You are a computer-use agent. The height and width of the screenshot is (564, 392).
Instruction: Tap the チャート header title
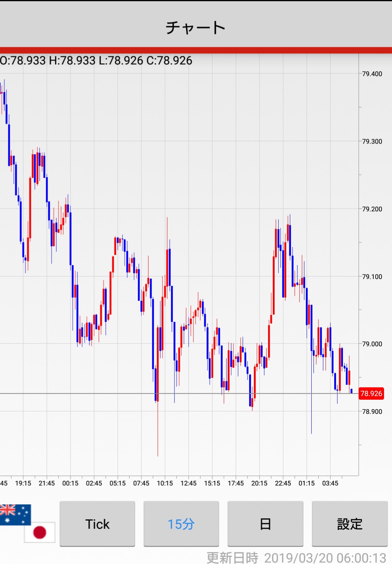[x=196, y=28]
